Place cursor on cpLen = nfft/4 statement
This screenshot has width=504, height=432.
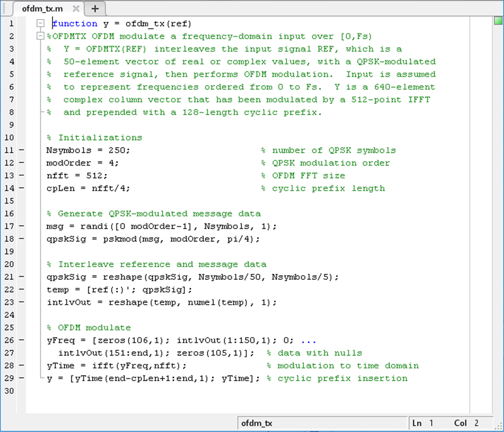pyautogui.click(x=89, y=188)
